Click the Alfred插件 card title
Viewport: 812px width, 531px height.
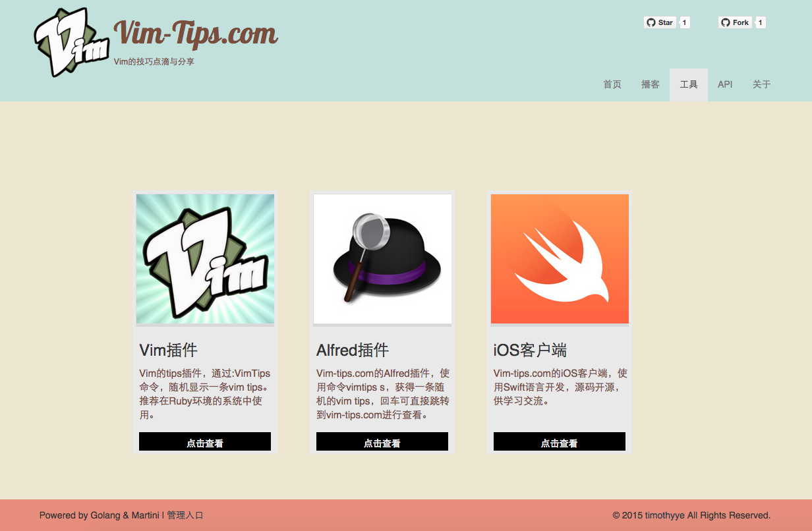(x=353, y=350)
